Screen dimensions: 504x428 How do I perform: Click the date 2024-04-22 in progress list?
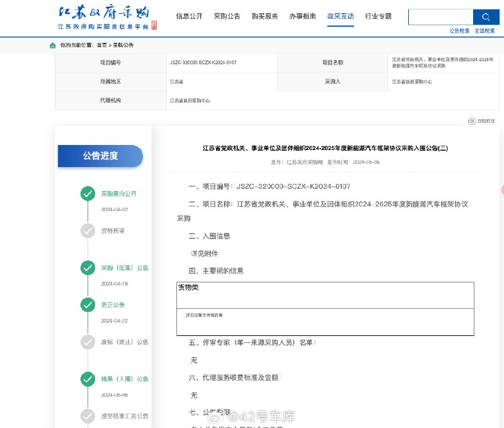[115, 321]
